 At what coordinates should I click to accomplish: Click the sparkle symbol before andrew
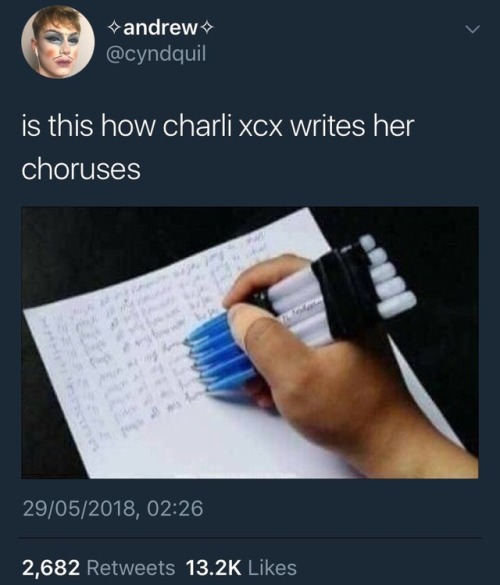coord(113,28)
